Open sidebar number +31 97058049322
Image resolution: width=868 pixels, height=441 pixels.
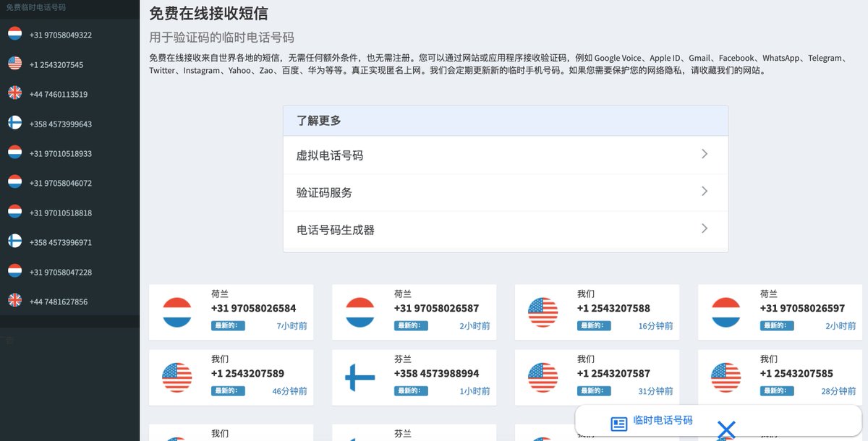tap(61, 35)
